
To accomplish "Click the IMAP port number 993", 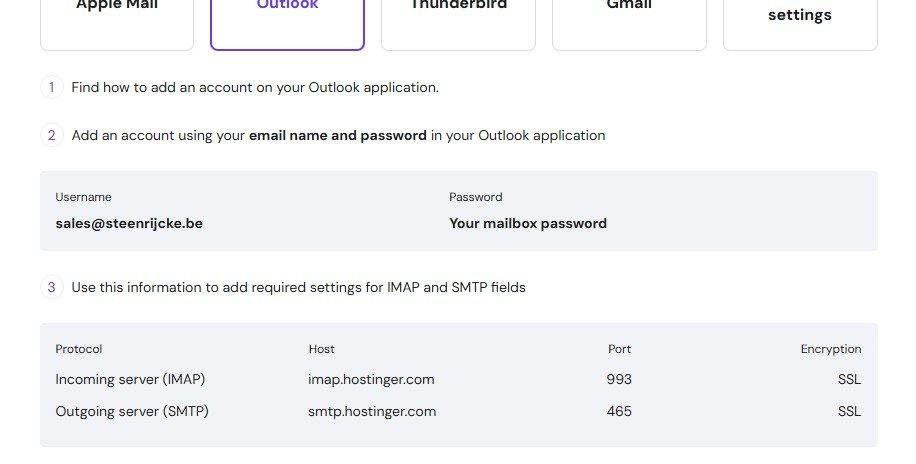I will click(619, 379).
